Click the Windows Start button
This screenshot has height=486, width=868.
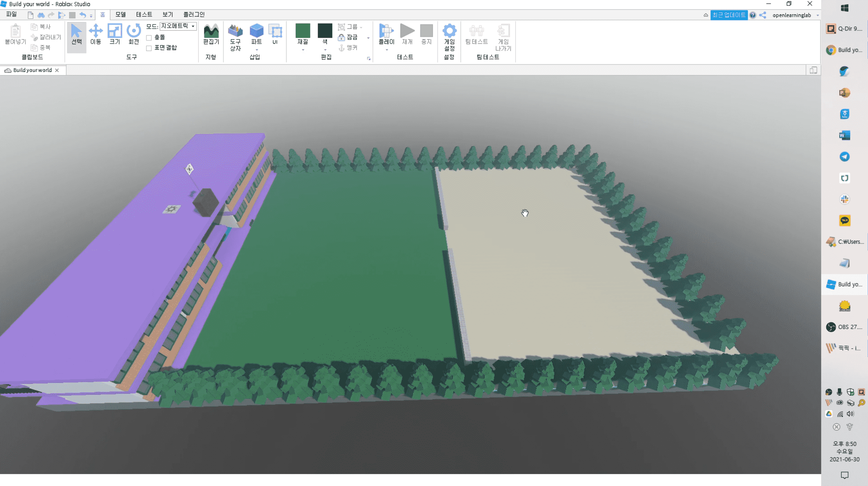pyautogui.click(x=844, y=8)
